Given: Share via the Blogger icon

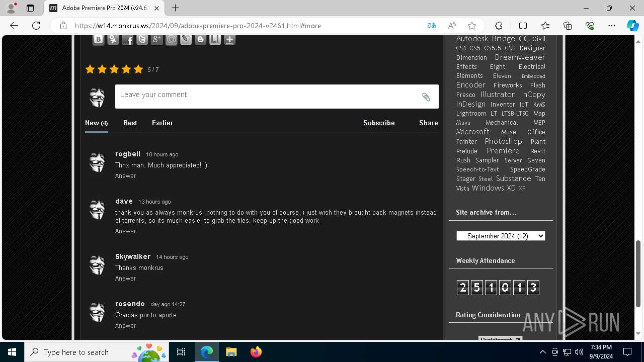Looking at the screenshot, I should point(201,40).
